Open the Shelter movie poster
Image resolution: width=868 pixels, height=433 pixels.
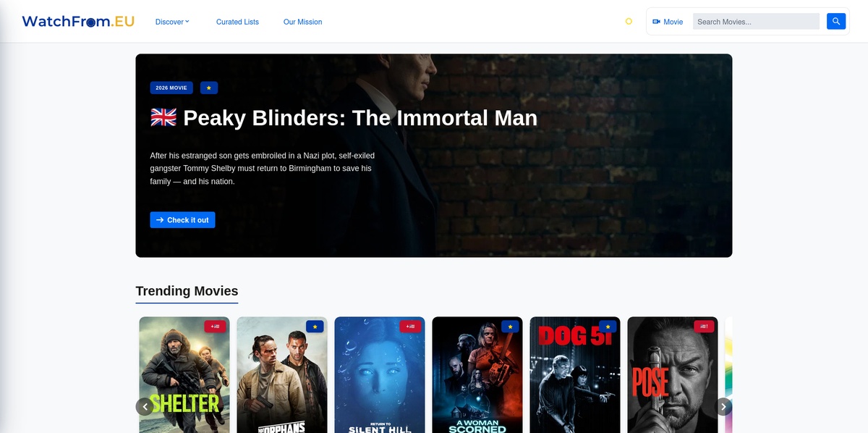coord(184,375)
